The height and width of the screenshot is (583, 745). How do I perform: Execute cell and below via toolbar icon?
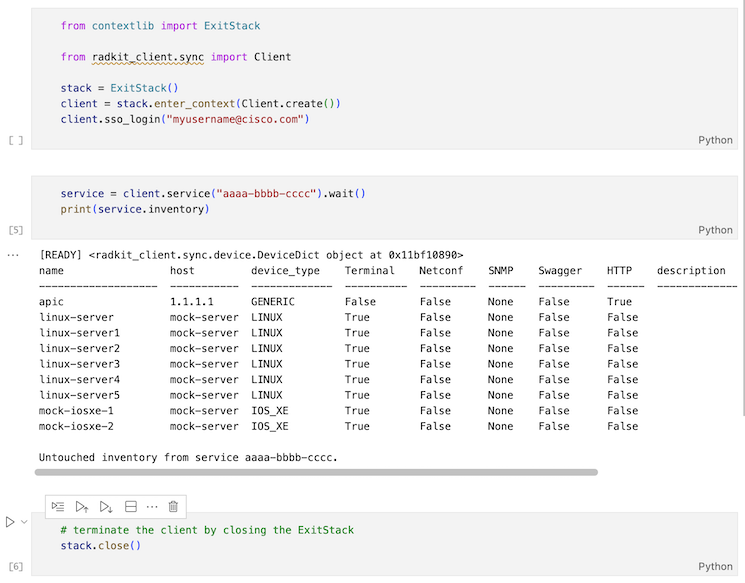(106, 507)
